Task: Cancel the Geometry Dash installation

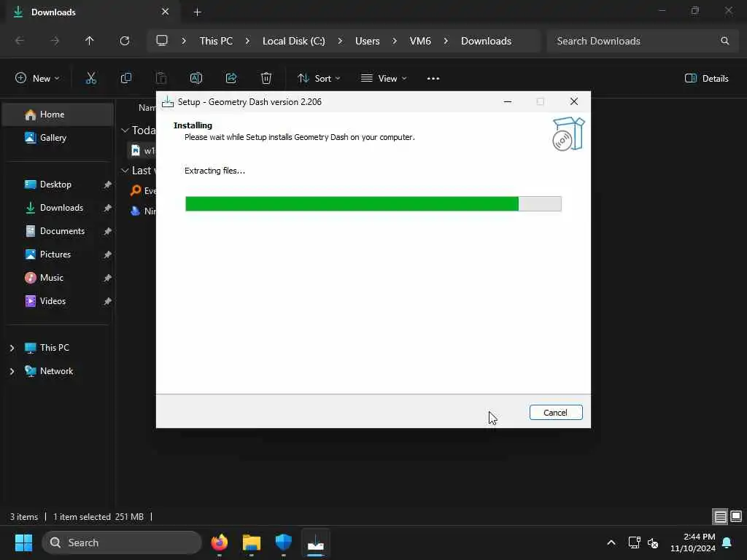Action: click(x=555, y=413)
